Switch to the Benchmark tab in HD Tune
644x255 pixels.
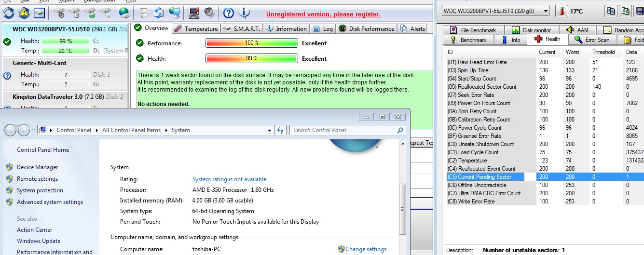(x=469, y=40)
